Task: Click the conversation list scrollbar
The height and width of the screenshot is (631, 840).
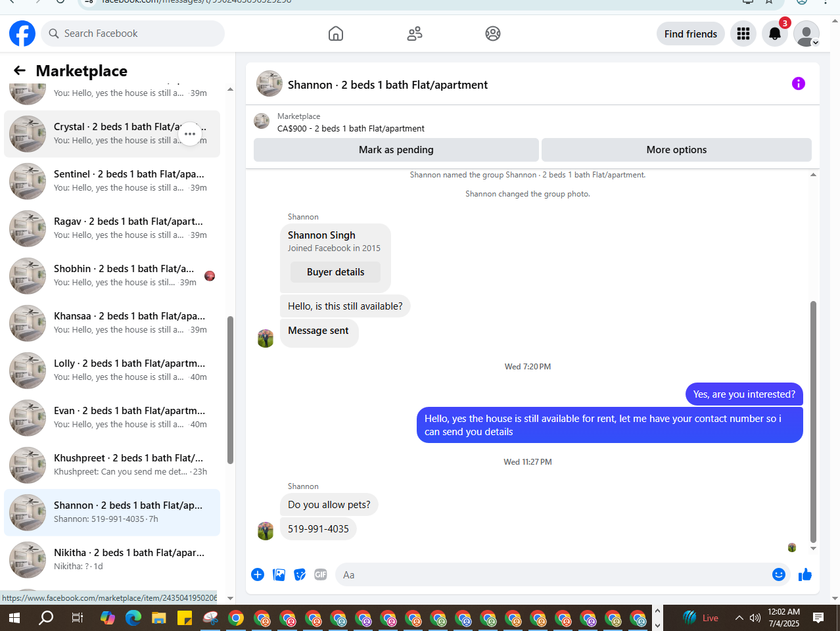Action: pos(230,390)
